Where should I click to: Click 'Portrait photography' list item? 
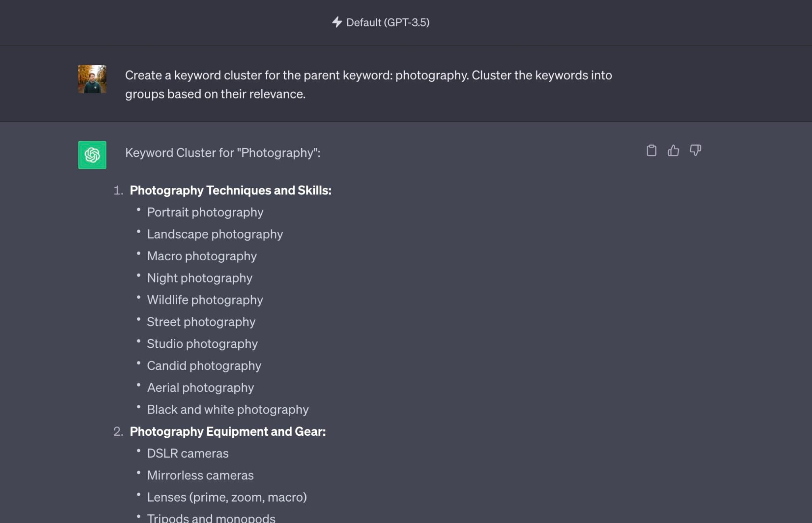click(x=205, y=212)
